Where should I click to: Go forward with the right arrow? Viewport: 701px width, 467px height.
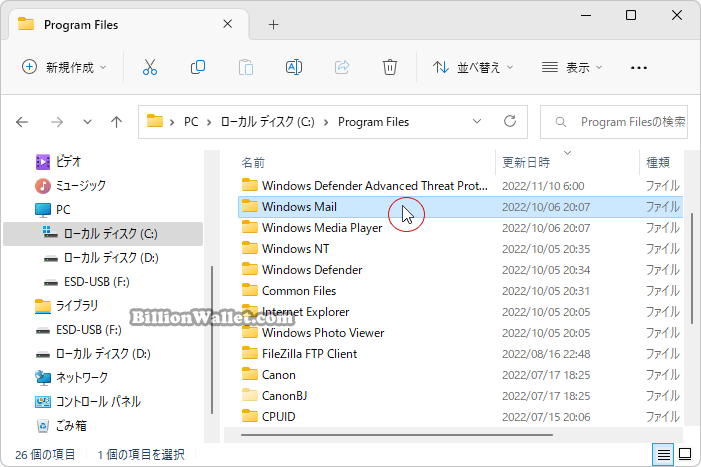[x=57, y=122]
